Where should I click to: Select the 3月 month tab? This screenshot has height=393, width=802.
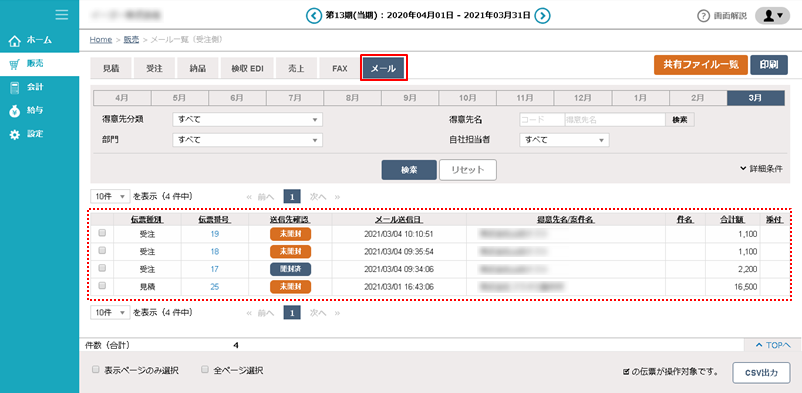click(x=755, y=98)
